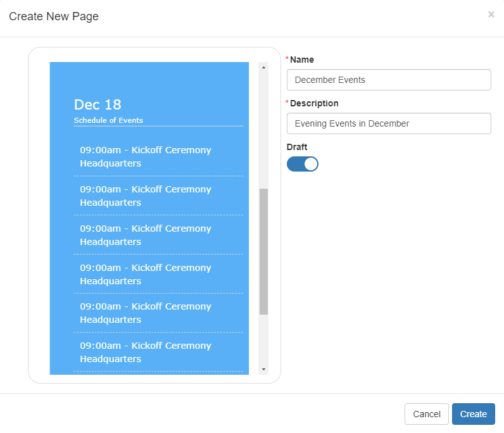Image resolution: width=504 pixels, height=433 pixels.
Task: Click the Name input field
Action: [x=389, y=80]
